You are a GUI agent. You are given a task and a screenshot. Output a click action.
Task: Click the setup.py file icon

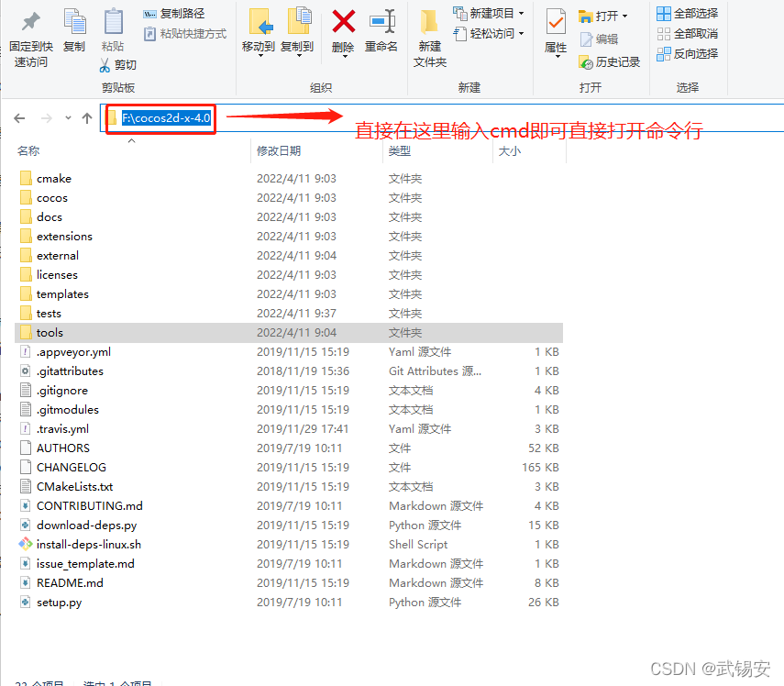[26, 602]
